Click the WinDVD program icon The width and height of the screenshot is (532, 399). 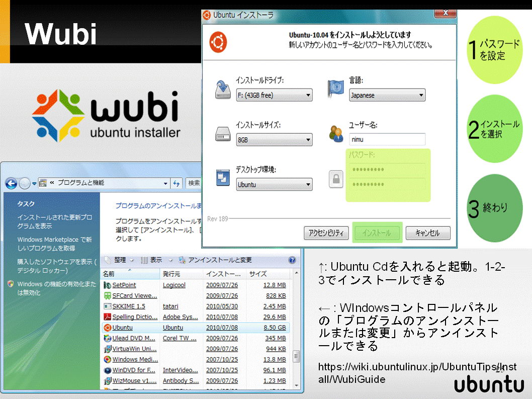tap(107, 370)
